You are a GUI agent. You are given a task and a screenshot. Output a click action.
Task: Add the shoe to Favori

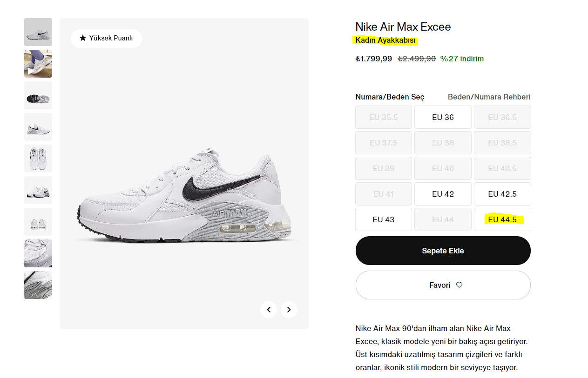[443, 285]
